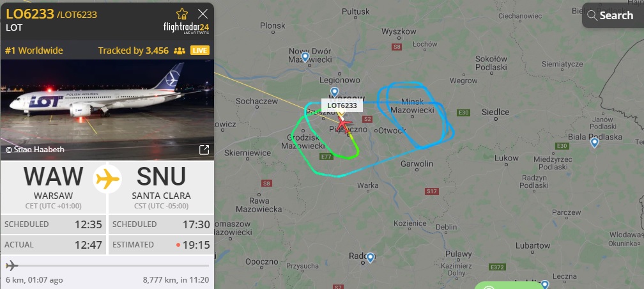Select the airport pin near Legionowo
This screenshot has width=644, height=289.
(335, 92)
